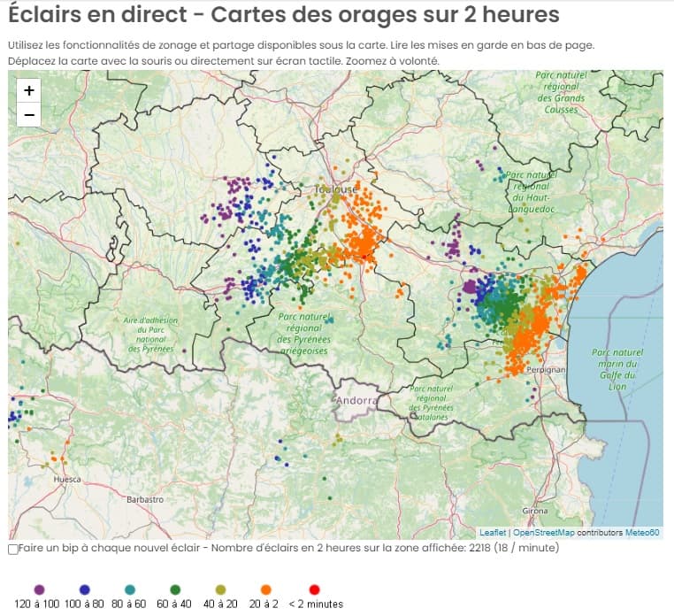The image size is (674, 616).
Task: Open the OpenStreetMap attribution link
Action: tap(543, 533)
